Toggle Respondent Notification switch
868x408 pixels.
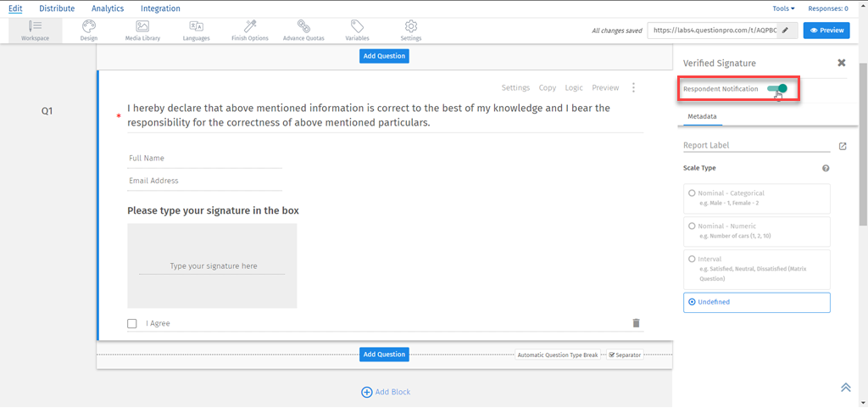[x=777, y=88]
